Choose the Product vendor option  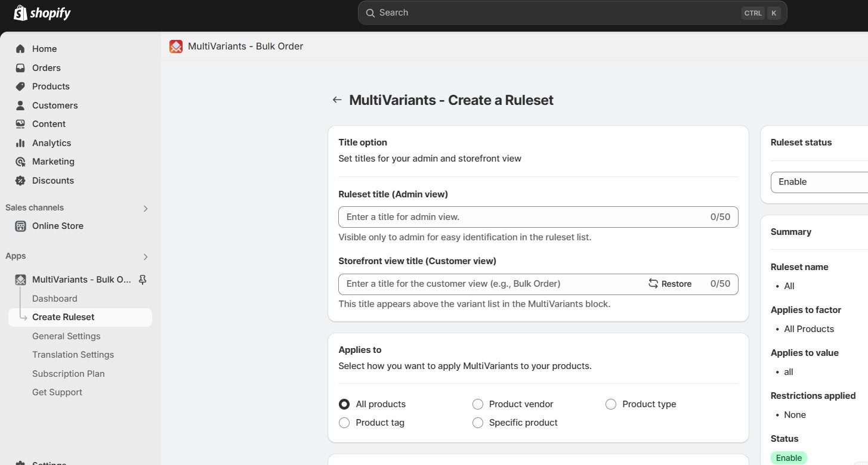pos(477,404)
